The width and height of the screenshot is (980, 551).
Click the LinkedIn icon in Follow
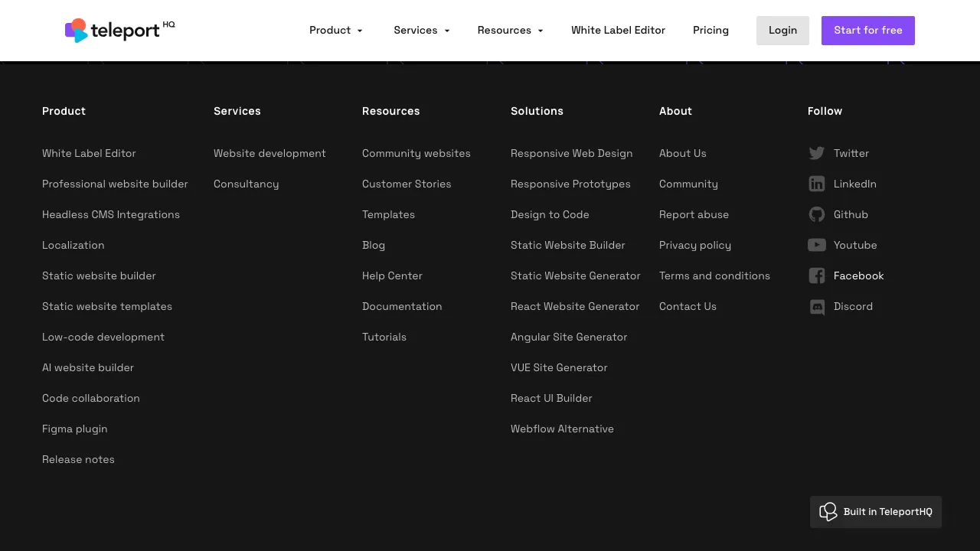817,184
